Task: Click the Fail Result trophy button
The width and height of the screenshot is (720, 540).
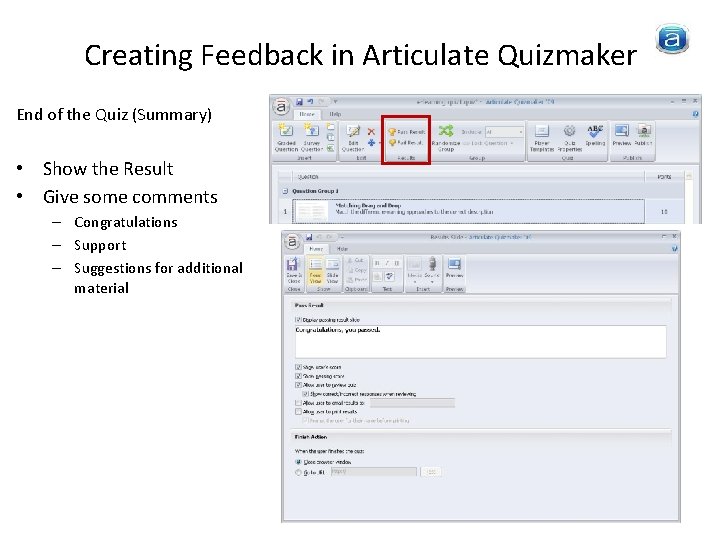Action: [x=405, y=143]
